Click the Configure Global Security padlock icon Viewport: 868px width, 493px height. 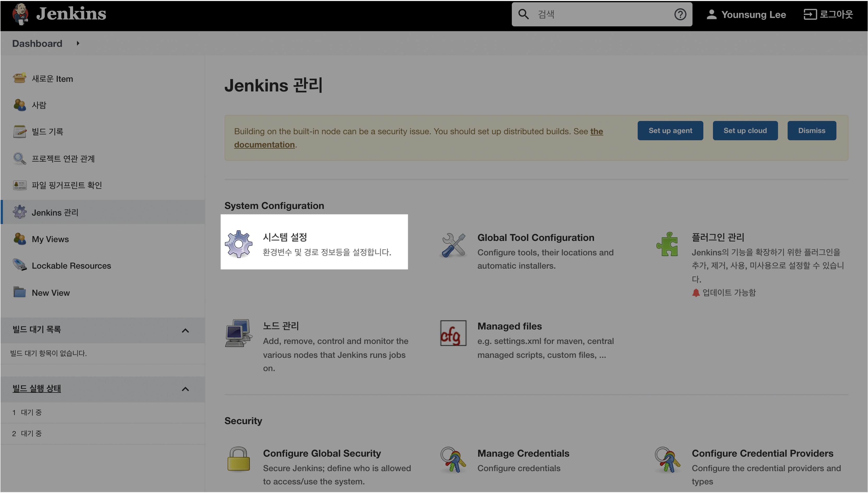(238, 459)
